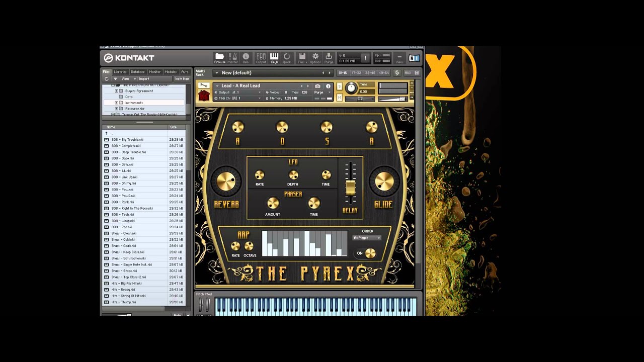Switch to the Modules tab
The height and width of the screenshot is (362, 644).
pyautogui.click(x=171, y=72)
